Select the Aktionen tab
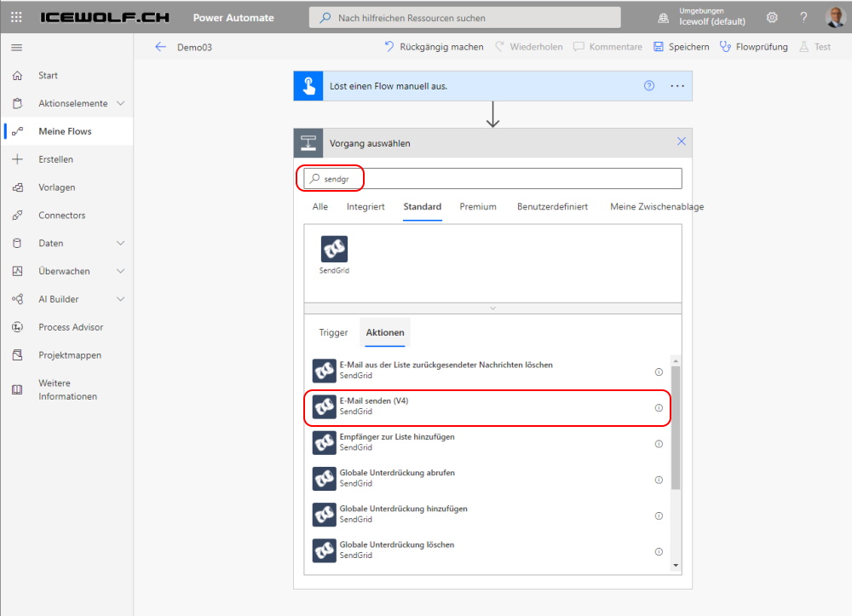This screenshot has height=616, width=852. 385,332
